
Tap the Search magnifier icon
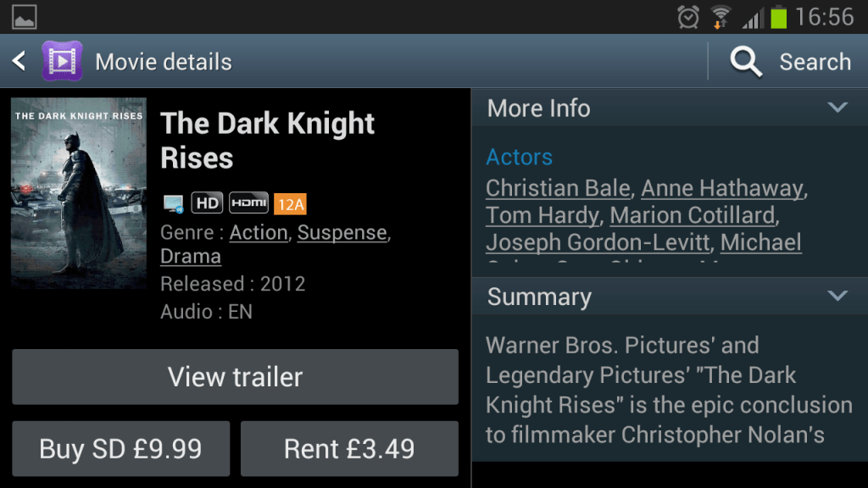point(746,62)
